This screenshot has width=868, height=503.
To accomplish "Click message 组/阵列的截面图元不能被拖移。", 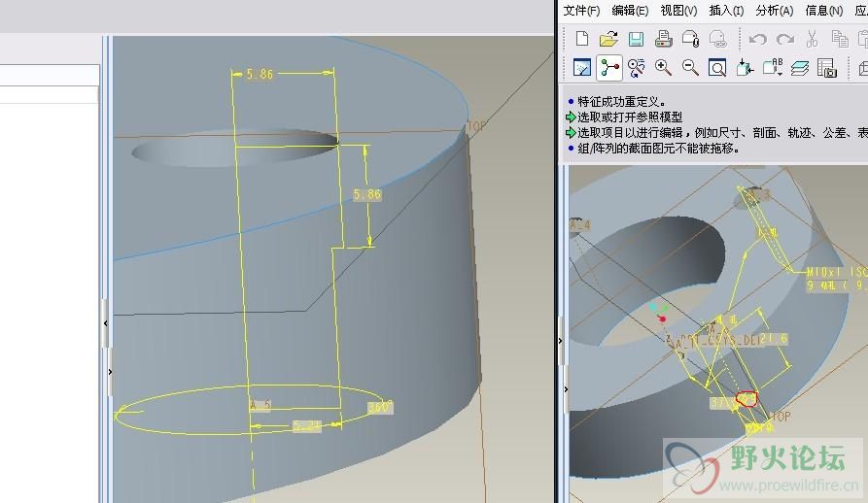I will (659, 149).
